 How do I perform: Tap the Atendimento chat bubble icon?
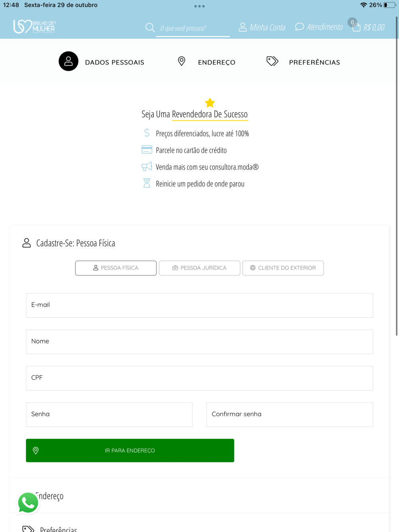[299, 27]
